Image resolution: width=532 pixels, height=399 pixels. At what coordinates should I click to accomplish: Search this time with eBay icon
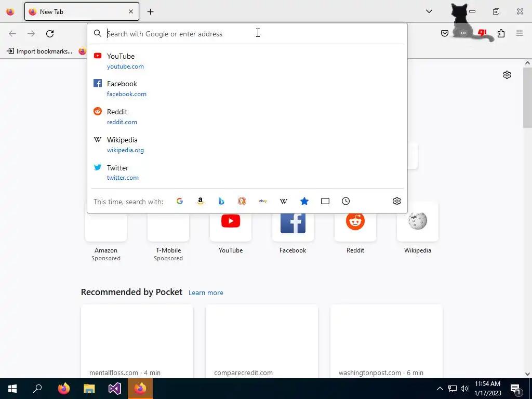click(263, 201)
